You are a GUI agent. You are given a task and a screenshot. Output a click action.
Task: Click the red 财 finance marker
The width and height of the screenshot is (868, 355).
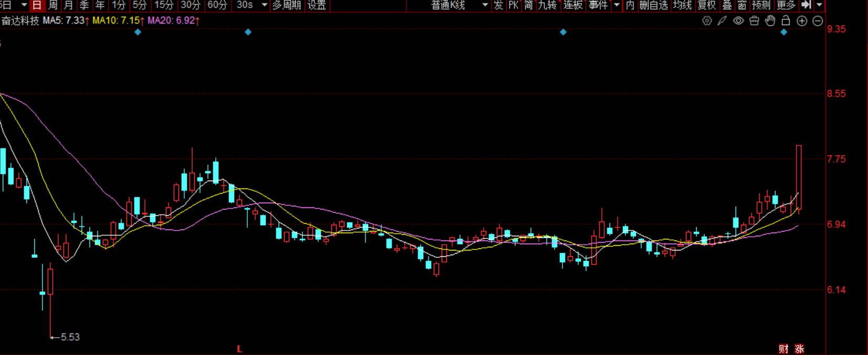(x=783, y=349)
